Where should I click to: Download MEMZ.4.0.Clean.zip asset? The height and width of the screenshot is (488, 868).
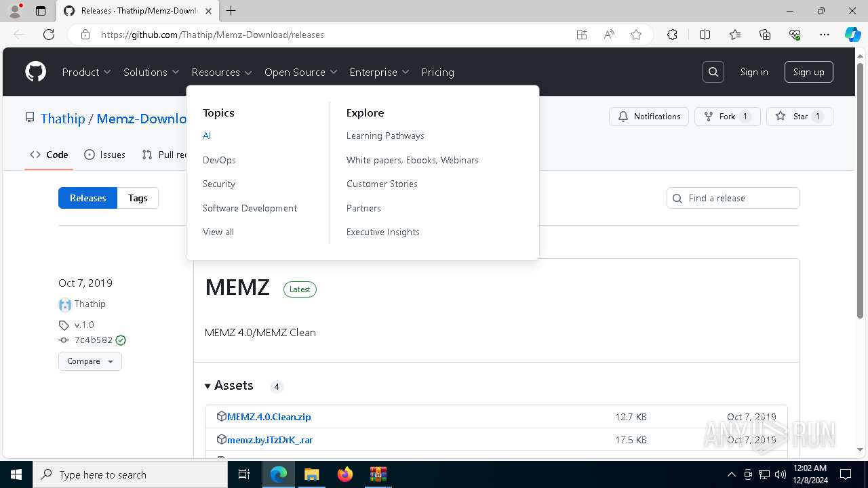[x=269, y=417]
